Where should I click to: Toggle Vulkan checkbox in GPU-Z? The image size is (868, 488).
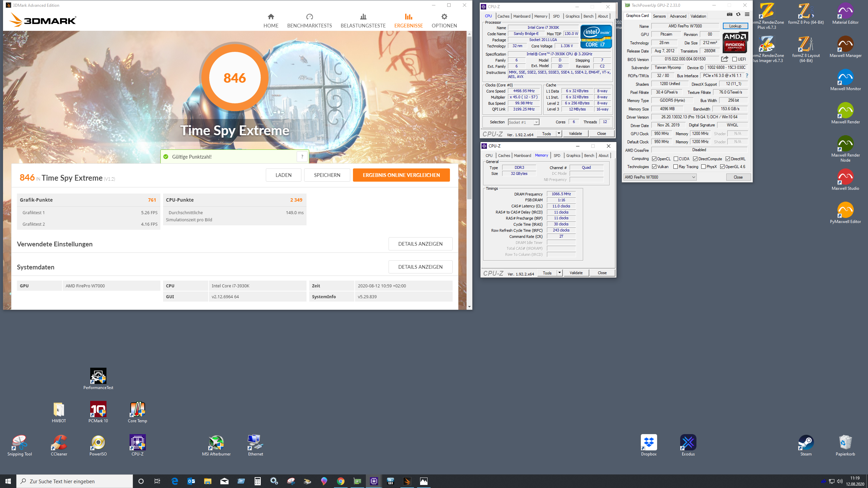coord(654,167)
